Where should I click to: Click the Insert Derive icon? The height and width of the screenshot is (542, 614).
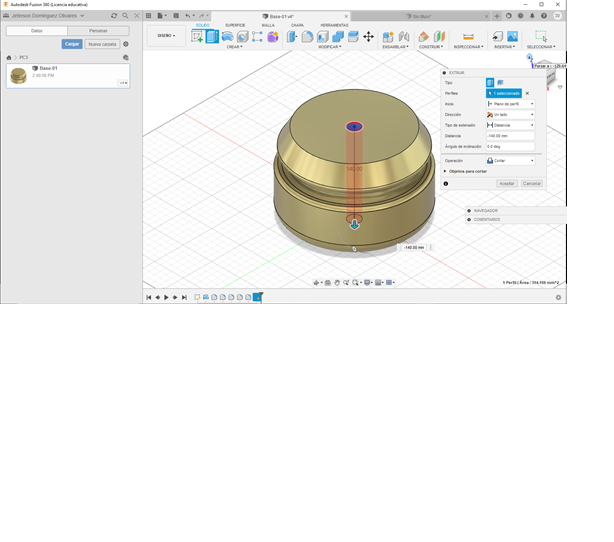pyautogui.click(x=497, y=36)
